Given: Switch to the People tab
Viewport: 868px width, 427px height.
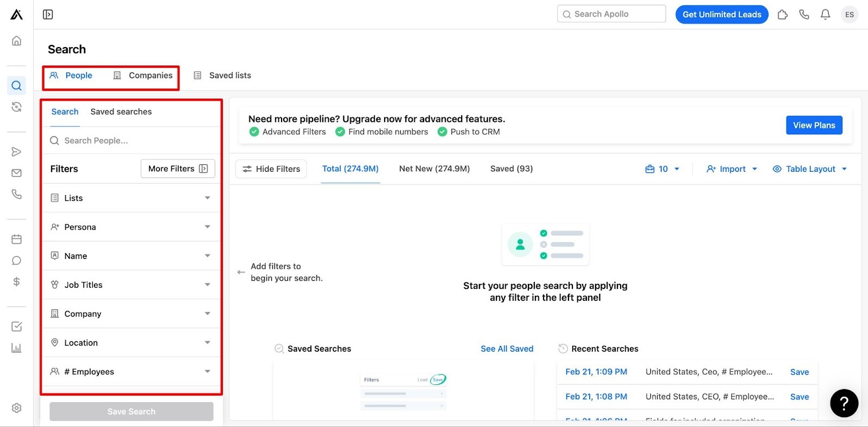Looking at the screenshot, I should [71, 75].
